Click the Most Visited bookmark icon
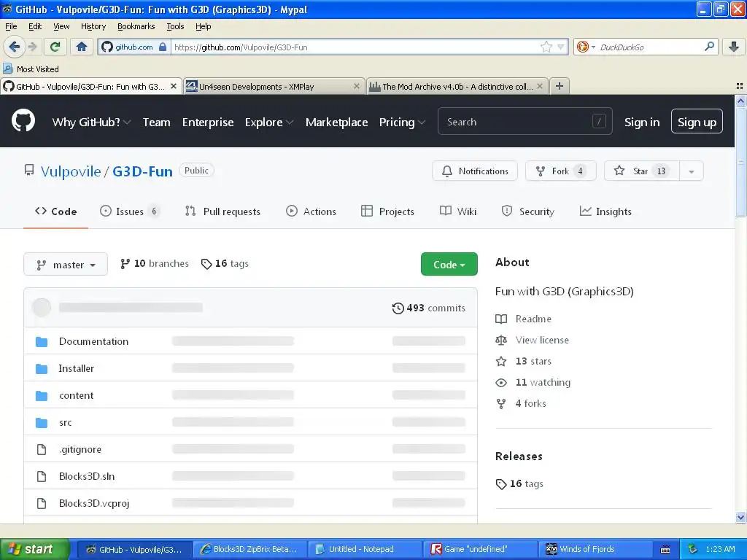 (x=7, y=69)
